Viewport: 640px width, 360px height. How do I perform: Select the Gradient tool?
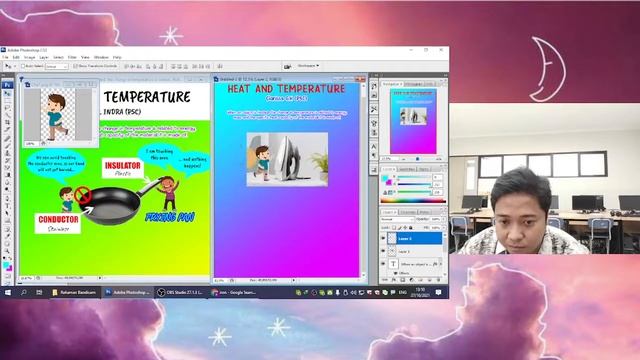pyautogui.click(x=7, y=175)
